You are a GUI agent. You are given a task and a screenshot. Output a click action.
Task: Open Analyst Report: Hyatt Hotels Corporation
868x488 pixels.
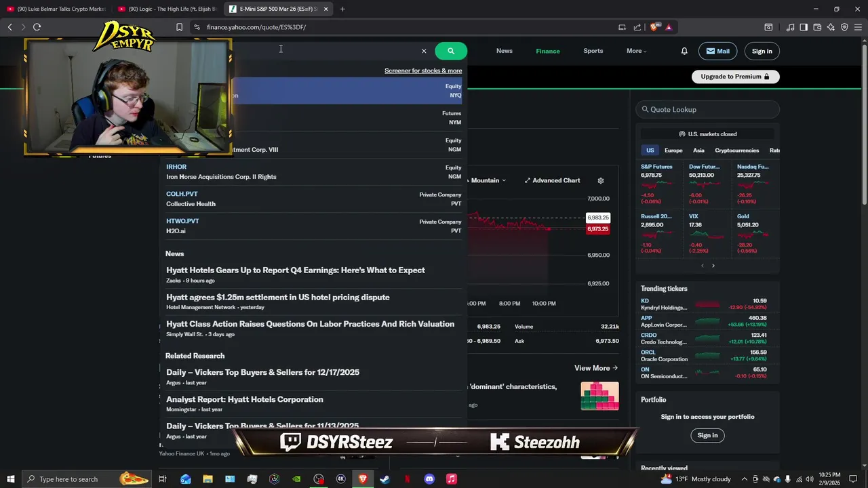point(245,400)
